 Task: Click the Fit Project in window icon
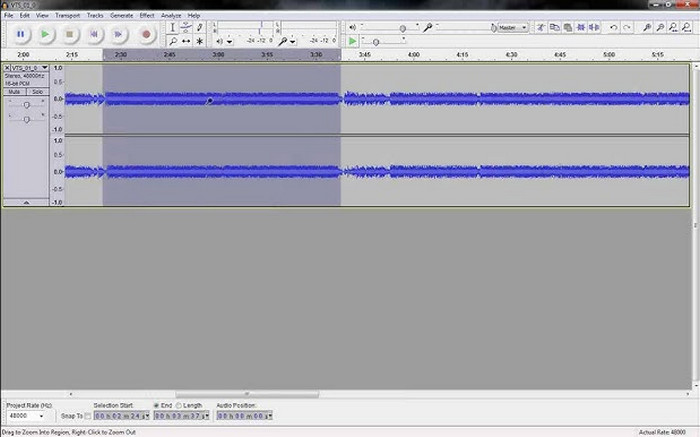tap(687, 28)
